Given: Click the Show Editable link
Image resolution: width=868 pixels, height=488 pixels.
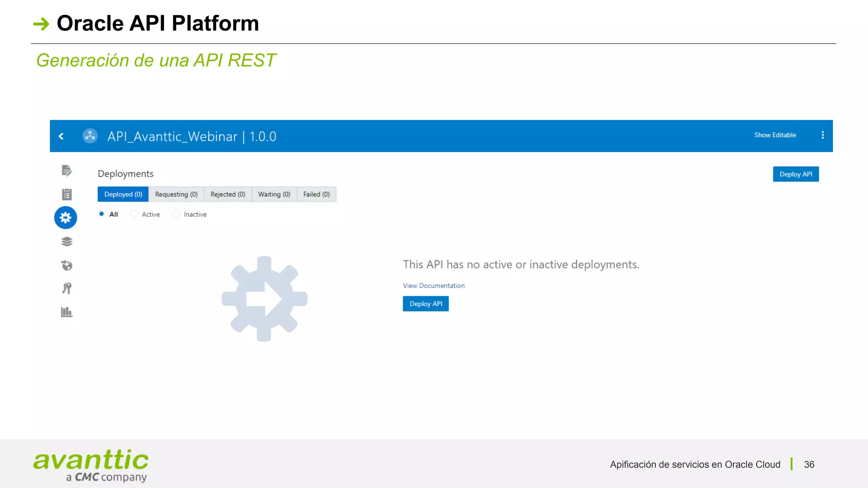Looking at the screenshot, I should (775, 135).
